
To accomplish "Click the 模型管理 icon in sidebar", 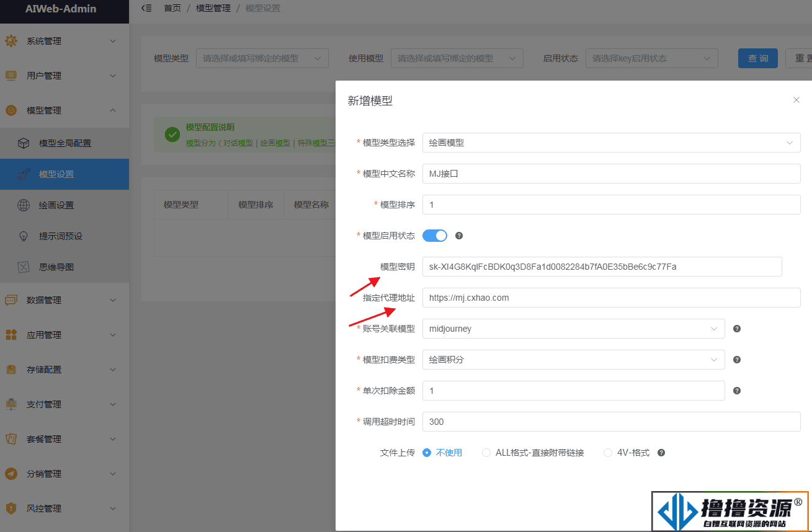I will point(11,110).
